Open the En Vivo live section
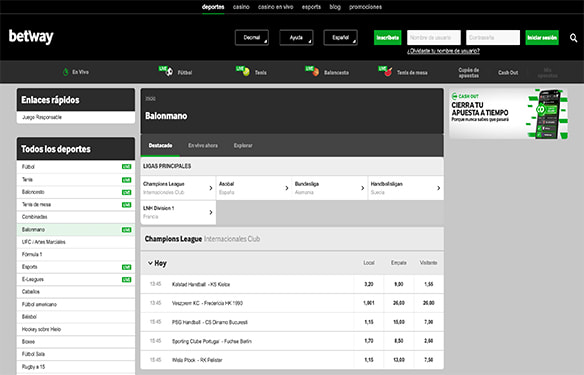The width and height of the screenshot is (584, 375). (76, 72)
